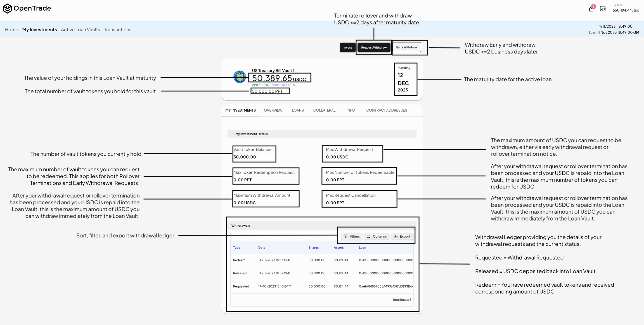Go to Home in navigation

coord(11,29)
